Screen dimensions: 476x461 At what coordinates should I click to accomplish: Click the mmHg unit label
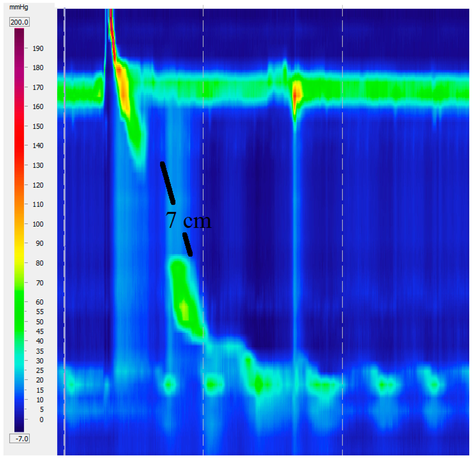19,7
